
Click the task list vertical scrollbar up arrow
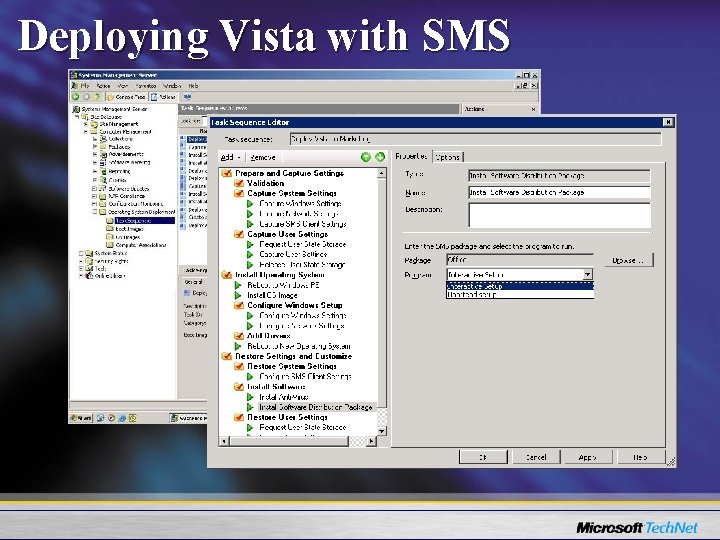[382, 173]
